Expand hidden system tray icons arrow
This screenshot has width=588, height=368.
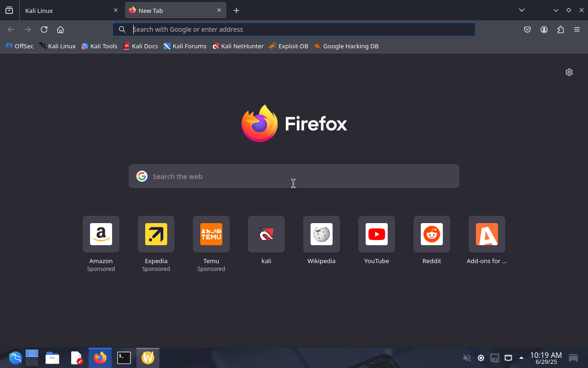tap(521, 358)
